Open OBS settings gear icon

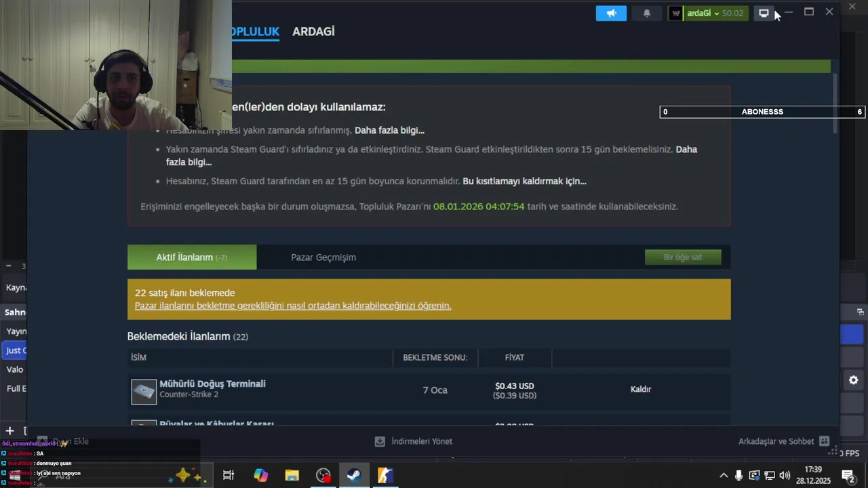(x=853, y=380)
